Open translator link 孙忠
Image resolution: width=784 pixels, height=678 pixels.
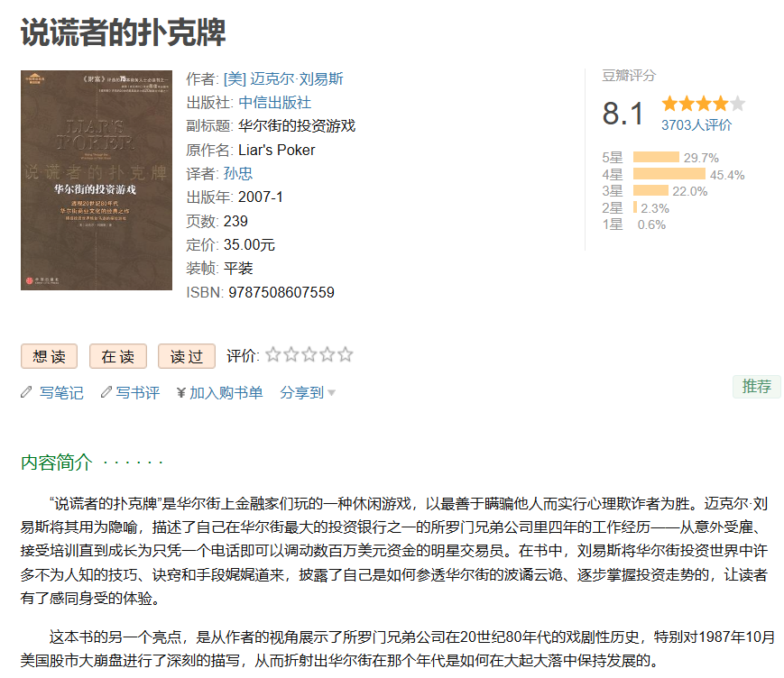tap(238, 173)
